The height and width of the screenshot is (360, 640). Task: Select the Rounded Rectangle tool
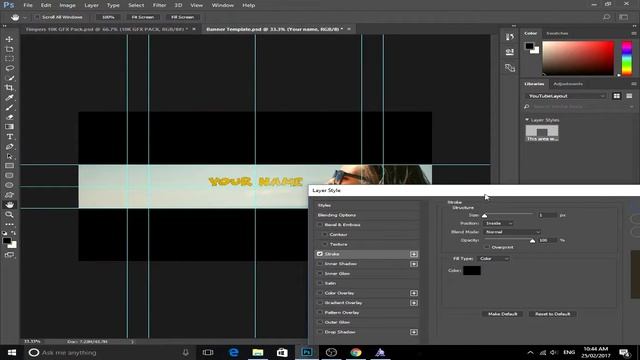(9, 176)
